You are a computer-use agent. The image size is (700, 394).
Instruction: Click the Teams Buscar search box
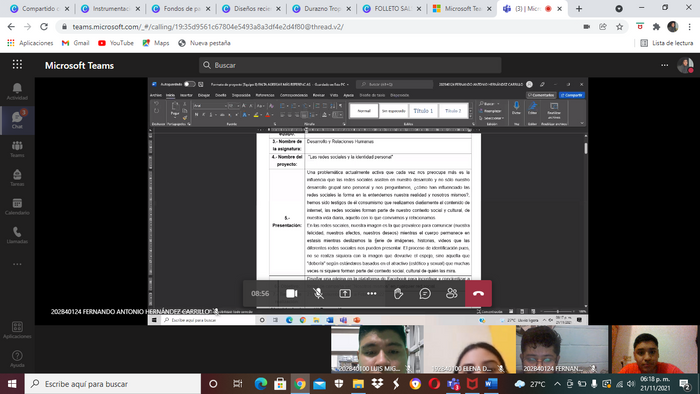click(350, 65)
